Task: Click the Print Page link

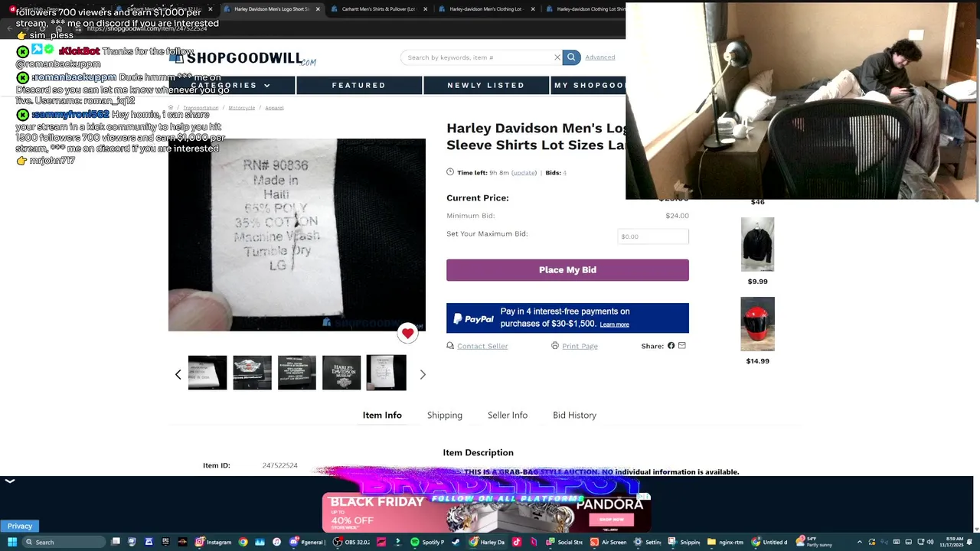Action: click(580, 346)
